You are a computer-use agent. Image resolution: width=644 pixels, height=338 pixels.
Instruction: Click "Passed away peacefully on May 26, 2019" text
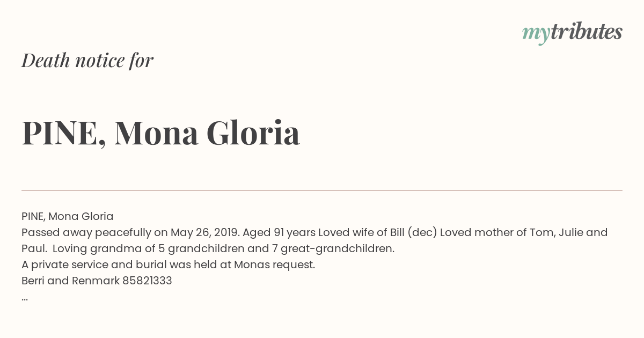click(130, 233)
